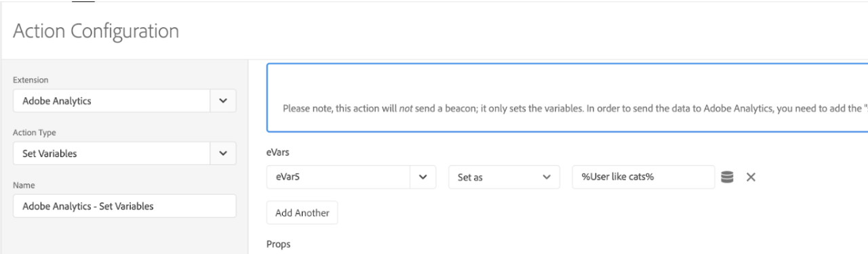Viewport: 868px width, 254px height.
Task: Select the Action Type field label
Action: [35, 132]
